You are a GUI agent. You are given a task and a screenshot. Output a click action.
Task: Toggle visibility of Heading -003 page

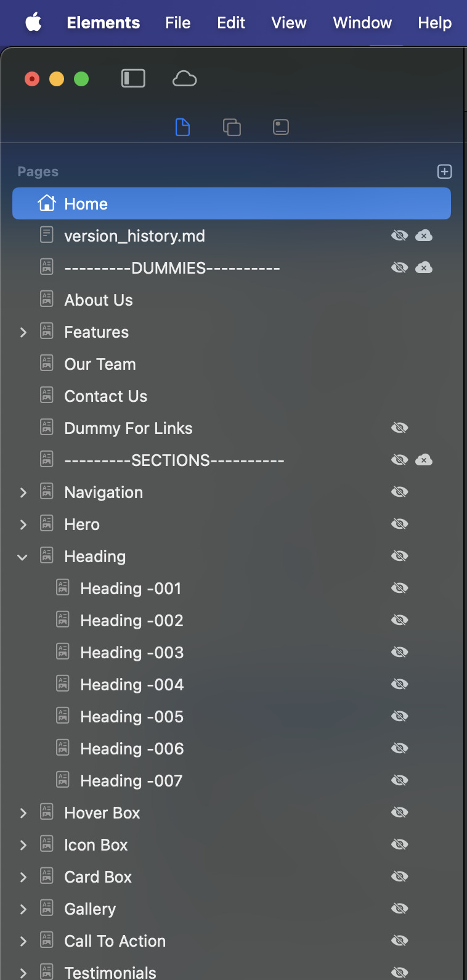tap(400, 652)
